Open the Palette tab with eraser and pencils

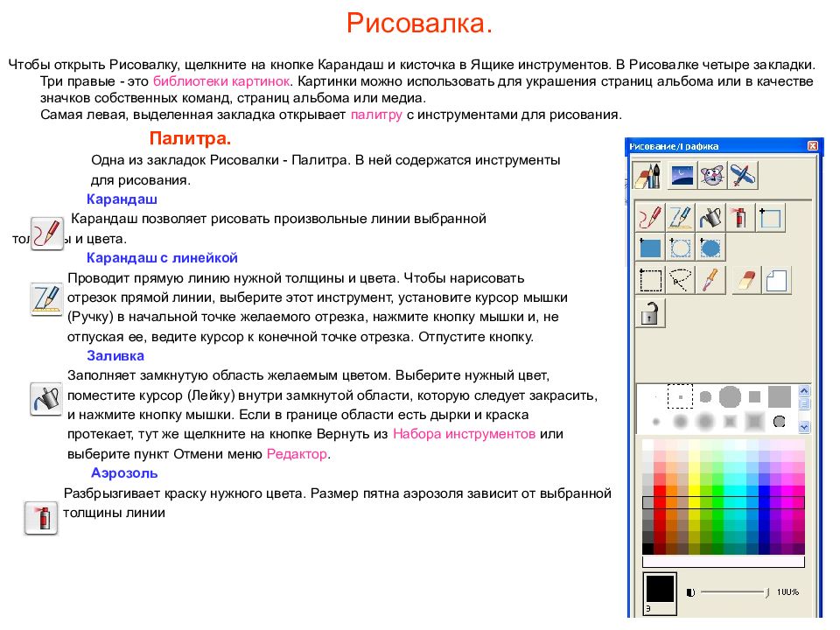coord(647,175)
